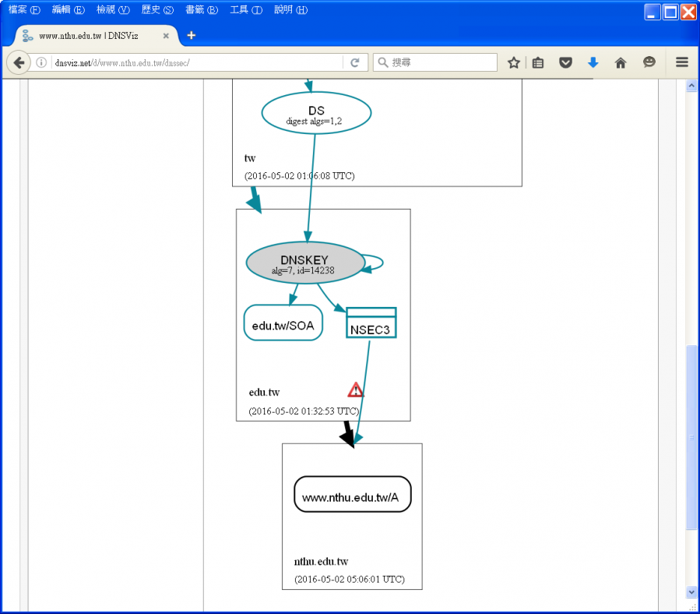Click the DNSKEY alg=7 node
This screenshot has width=700, height=614.
304,263
